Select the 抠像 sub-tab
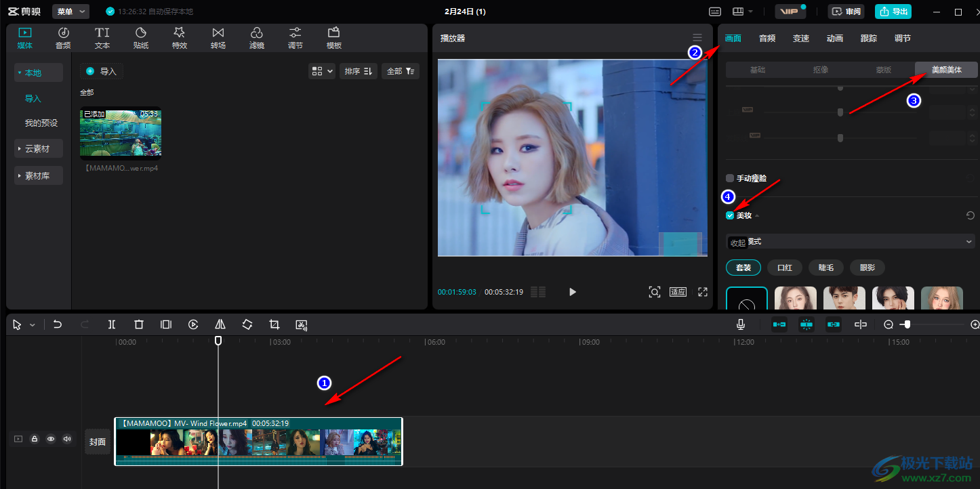Screen dimensions: 980x489 coord(821,70)
